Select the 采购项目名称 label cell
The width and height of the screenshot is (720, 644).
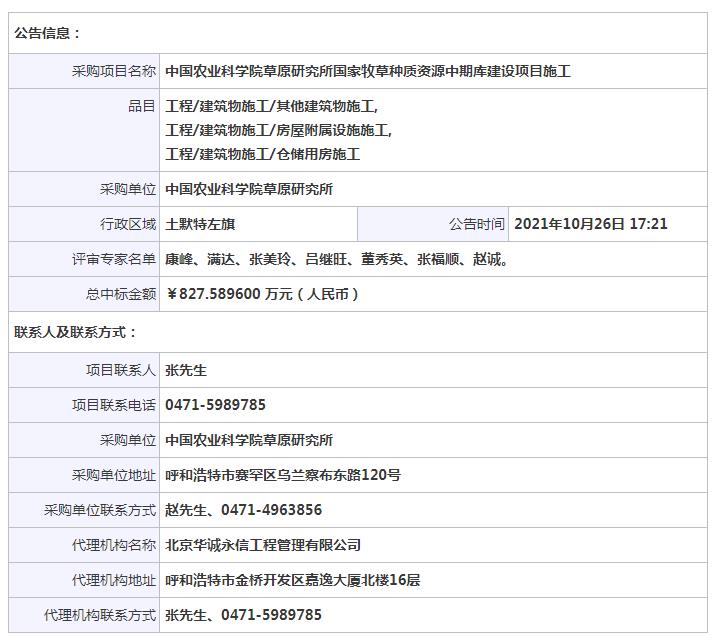coord(84,71)
